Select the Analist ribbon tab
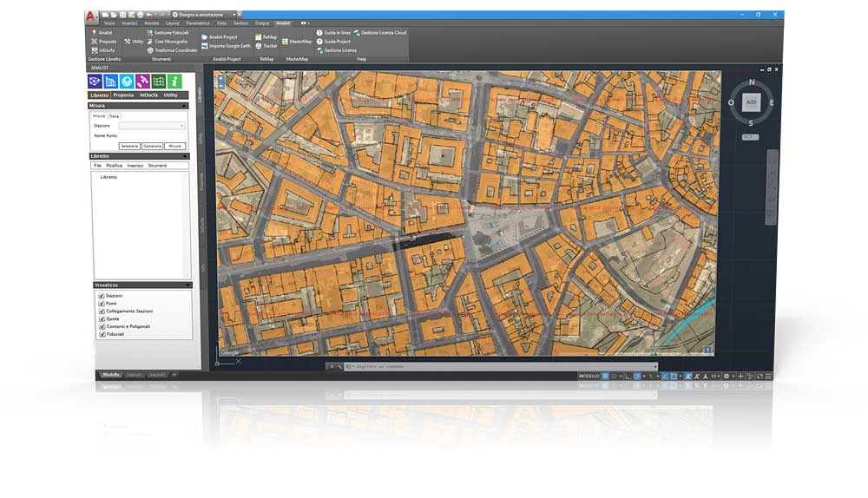 tap(283, 23)
